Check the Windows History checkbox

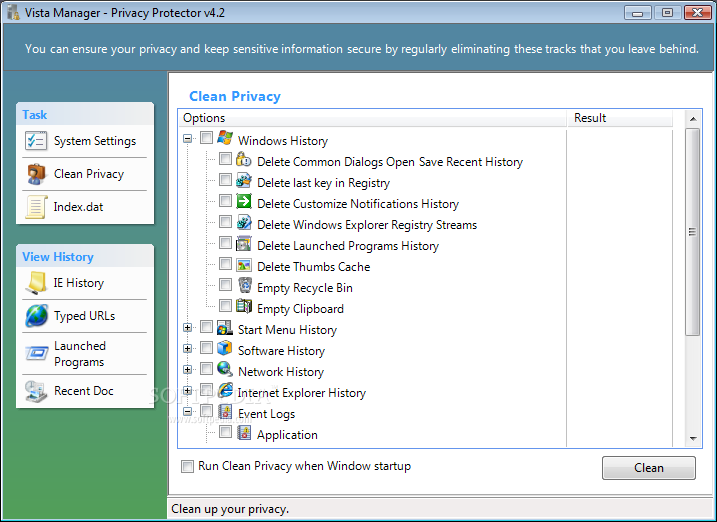pyautogui.click(x=207, y=138)
